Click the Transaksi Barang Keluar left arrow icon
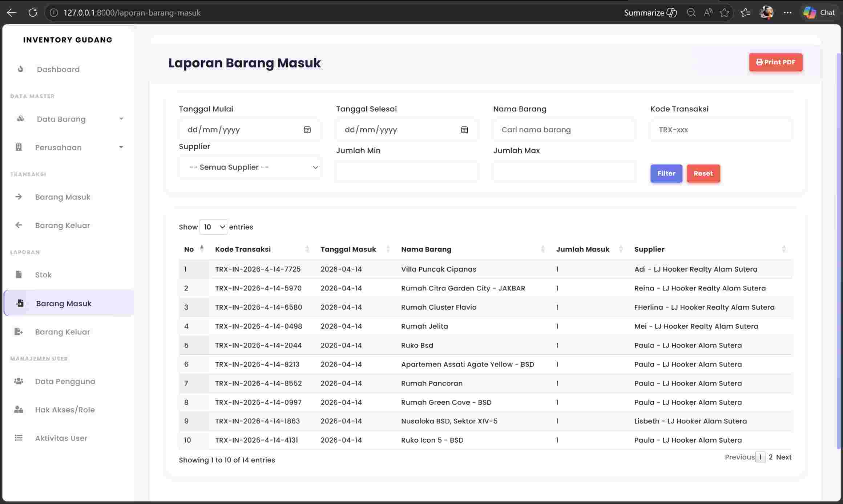843x504 pixels. [19, 225]
